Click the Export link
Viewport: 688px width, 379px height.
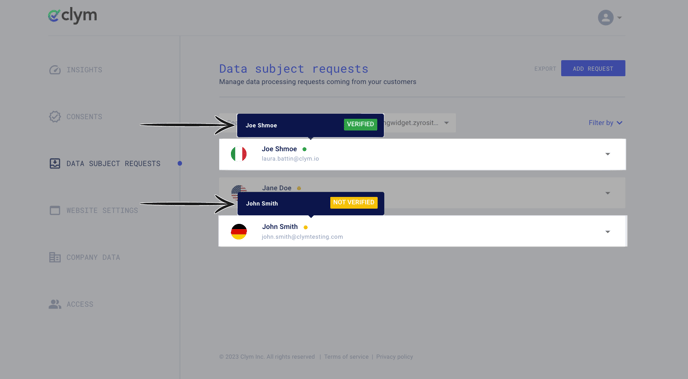(545, 69)
